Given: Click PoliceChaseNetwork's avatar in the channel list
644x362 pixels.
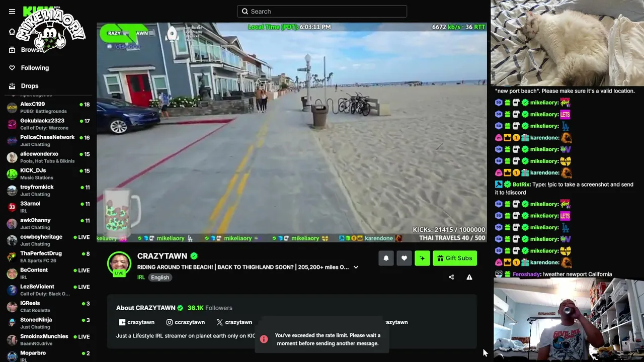Looking at the screenshot, I should pyautogui.click(x=12, y=141).
